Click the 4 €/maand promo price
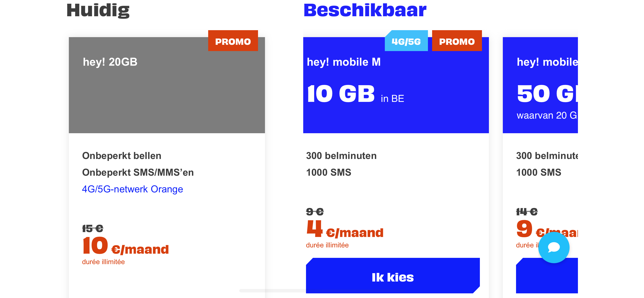 [344, 230]
